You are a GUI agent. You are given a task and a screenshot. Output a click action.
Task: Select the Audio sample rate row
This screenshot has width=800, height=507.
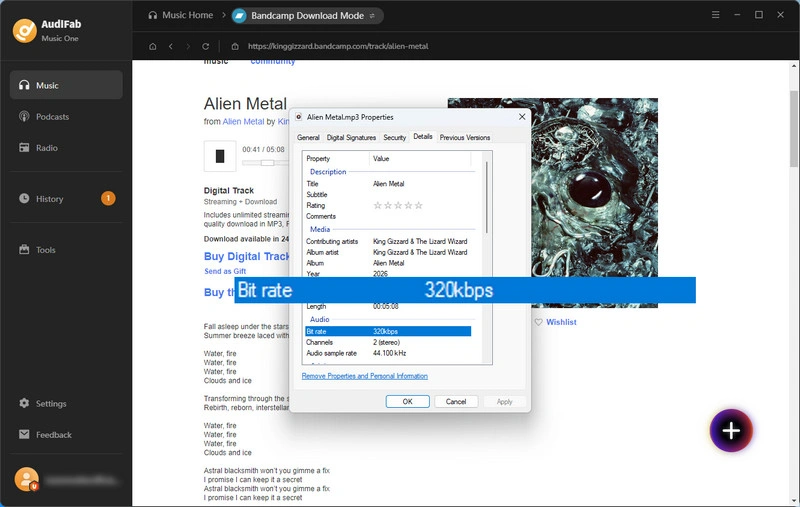coord(388,353)
